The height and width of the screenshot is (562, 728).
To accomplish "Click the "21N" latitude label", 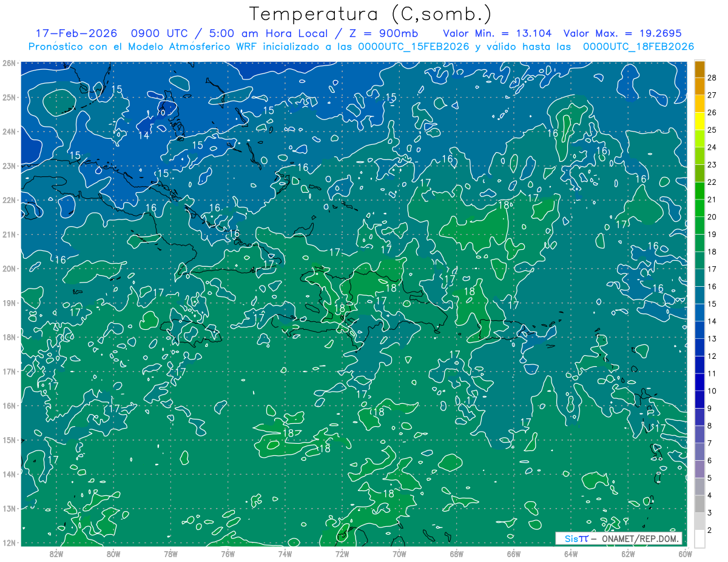I will pyautogui.click(x=8, y=234).
